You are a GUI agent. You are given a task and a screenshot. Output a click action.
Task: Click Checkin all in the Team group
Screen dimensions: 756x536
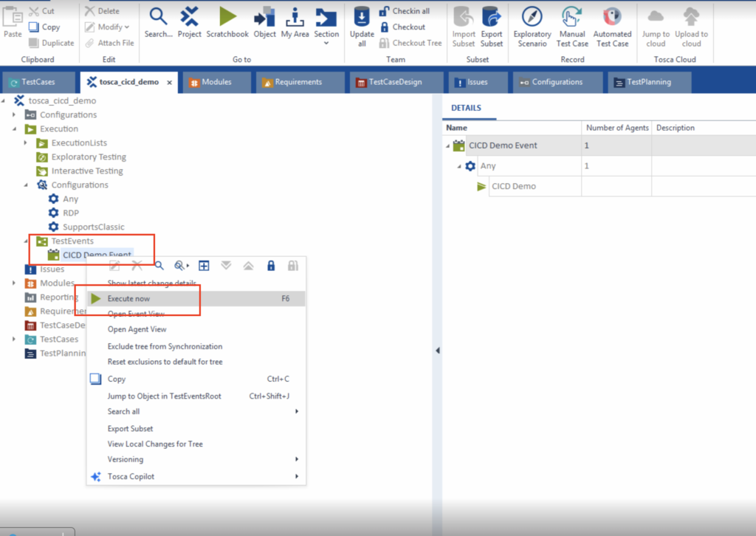tap(405, 11)
